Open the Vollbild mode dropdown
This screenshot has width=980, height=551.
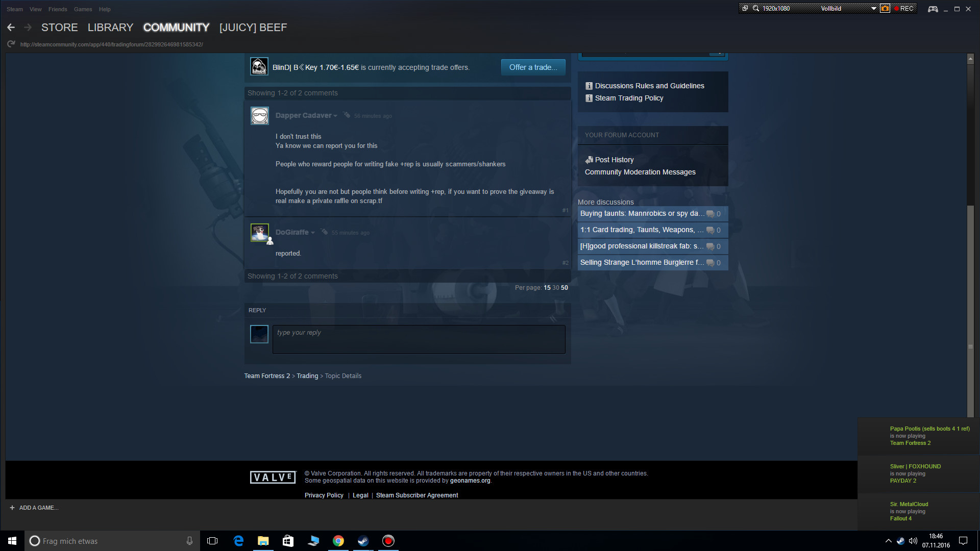pos(873,9)
